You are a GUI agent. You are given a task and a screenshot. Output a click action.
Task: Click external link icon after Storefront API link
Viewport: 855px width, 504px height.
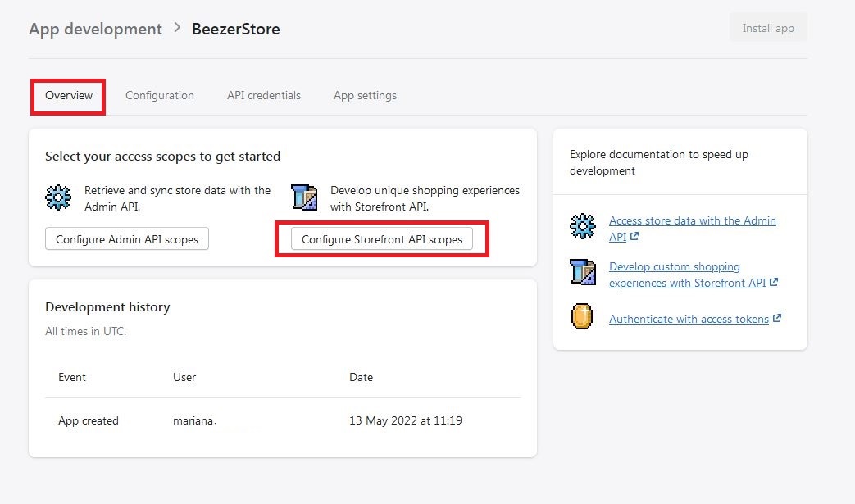click(x=774, y=283)
